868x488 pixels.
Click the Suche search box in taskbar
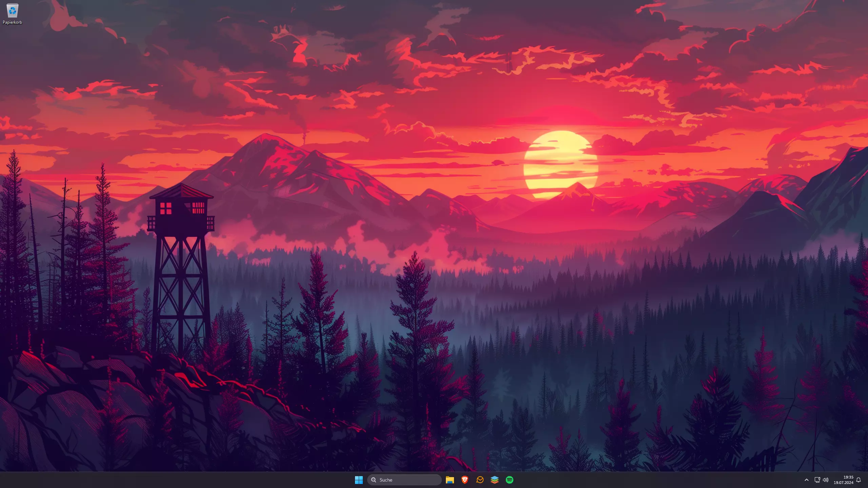404,480
